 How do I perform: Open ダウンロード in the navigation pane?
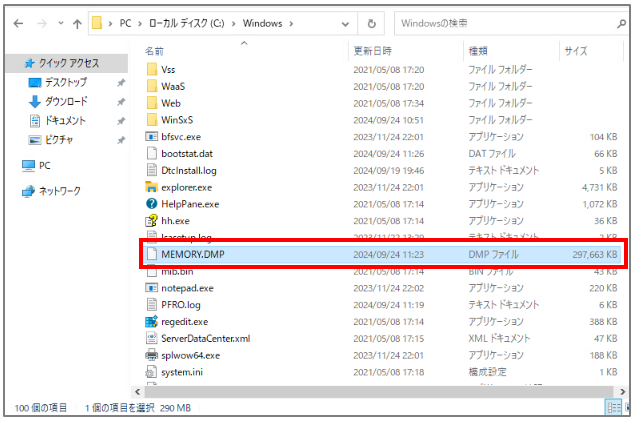point(66,101)
